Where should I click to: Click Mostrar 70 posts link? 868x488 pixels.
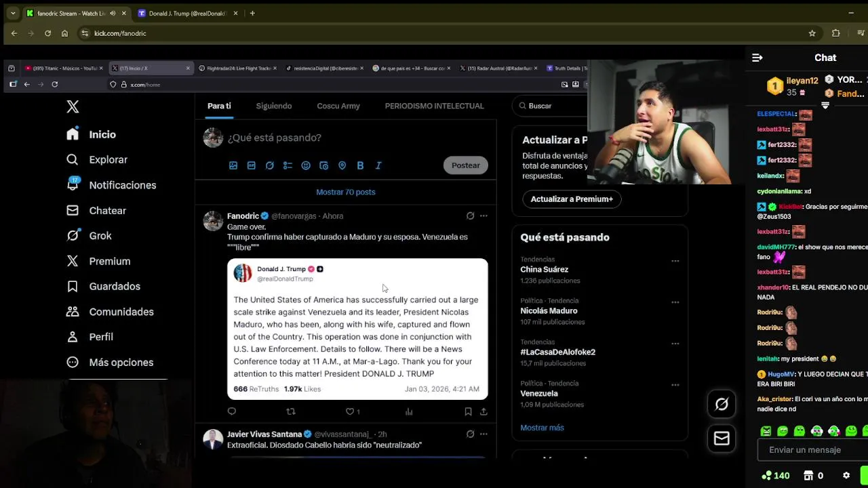point(346,192)
